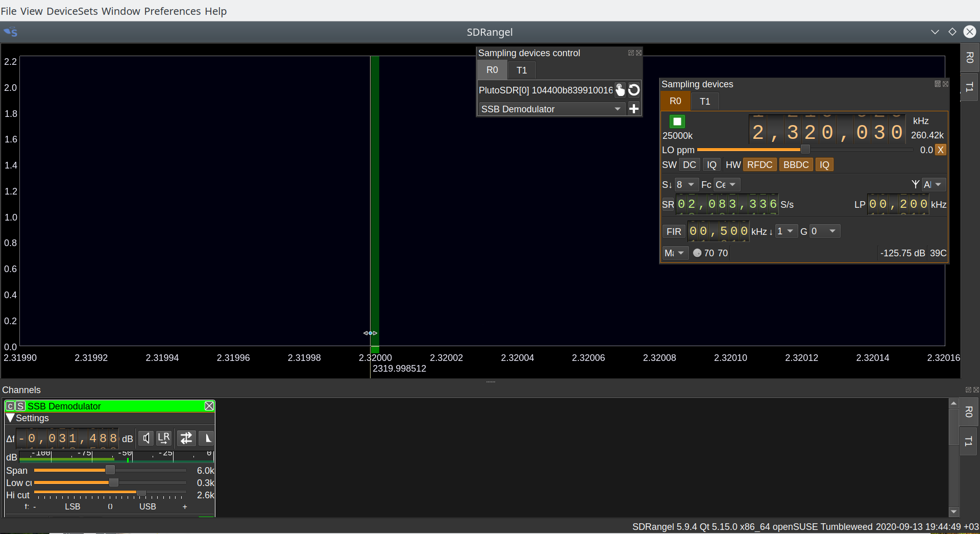
Task: Add SSB Demodulator channel with plus icon
Action: click(x=634, y=109)
